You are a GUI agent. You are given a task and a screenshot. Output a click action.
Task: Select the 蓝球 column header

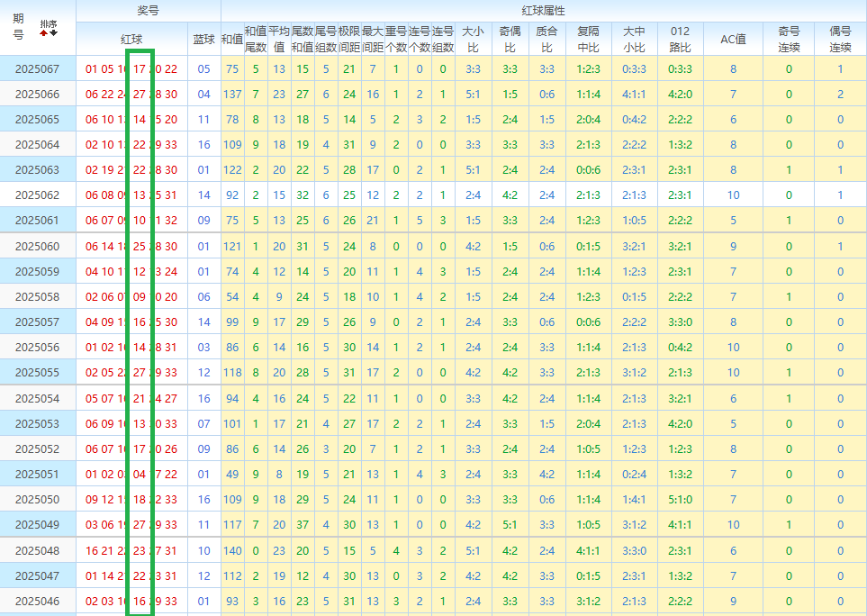203,39
